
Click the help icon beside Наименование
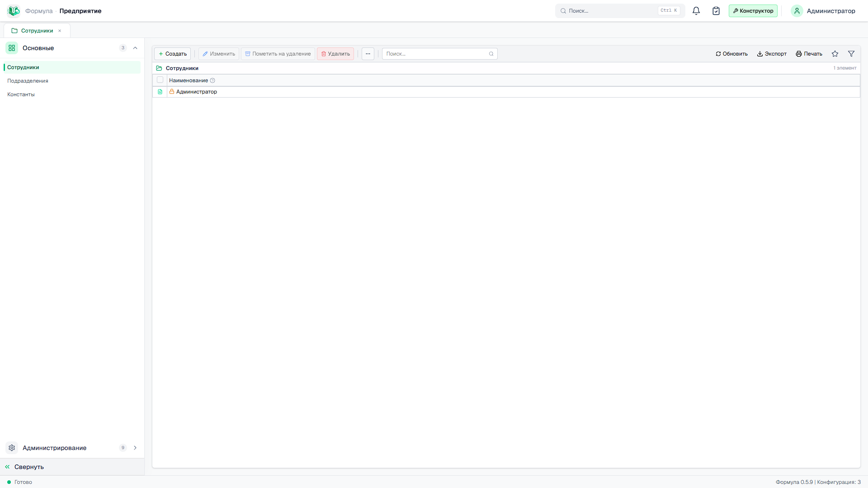coord(212,80)
